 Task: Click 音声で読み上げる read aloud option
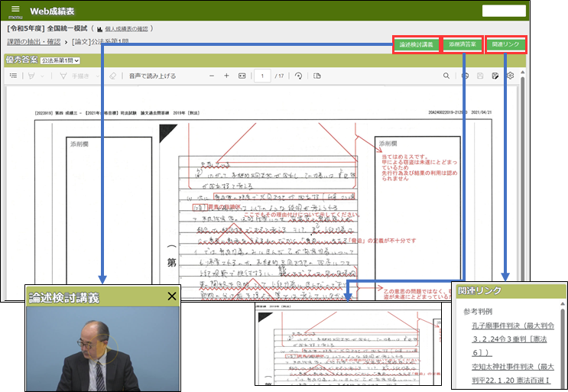pyautogui.click(x=152, y=76)
